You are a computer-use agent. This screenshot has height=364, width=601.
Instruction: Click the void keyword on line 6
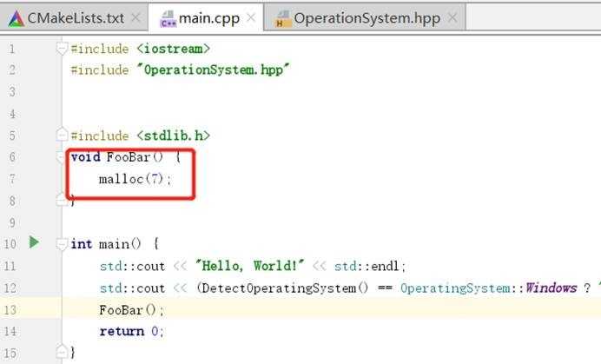coord(86,157)
